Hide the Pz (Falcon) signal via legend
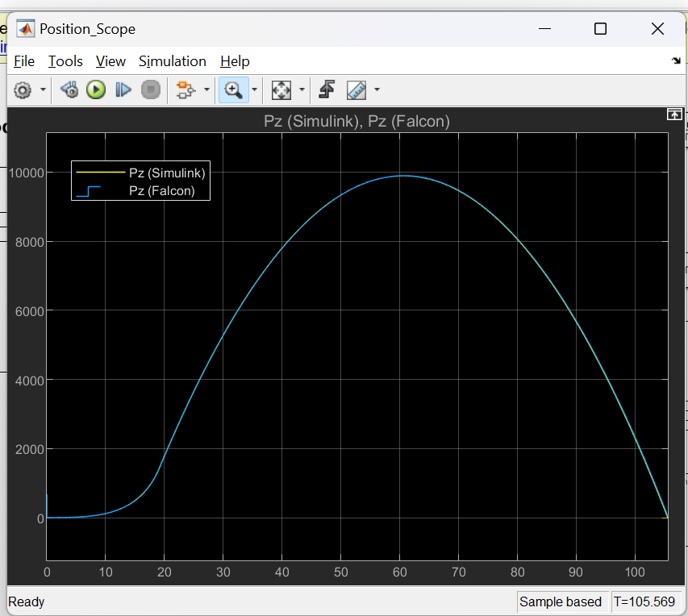This screenshot has width=688, height=616. coord(161,191)
